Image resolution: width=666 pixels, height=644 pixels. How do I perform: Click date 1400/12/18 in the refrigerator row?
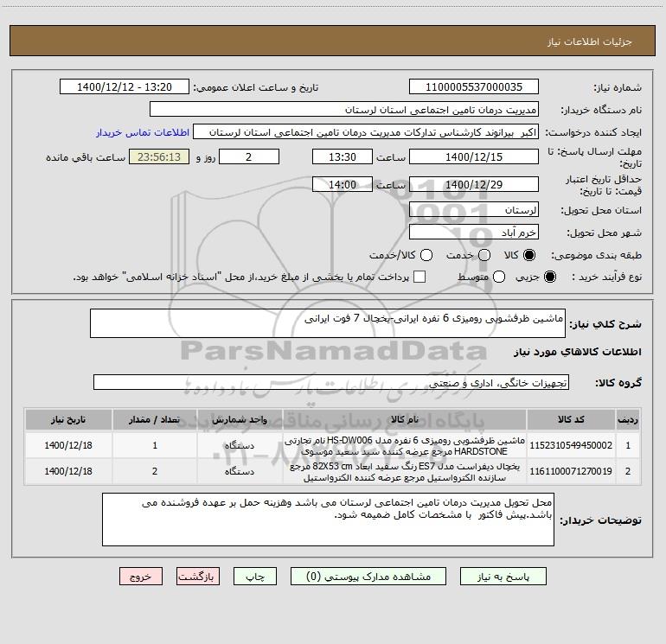click(68, 471)
